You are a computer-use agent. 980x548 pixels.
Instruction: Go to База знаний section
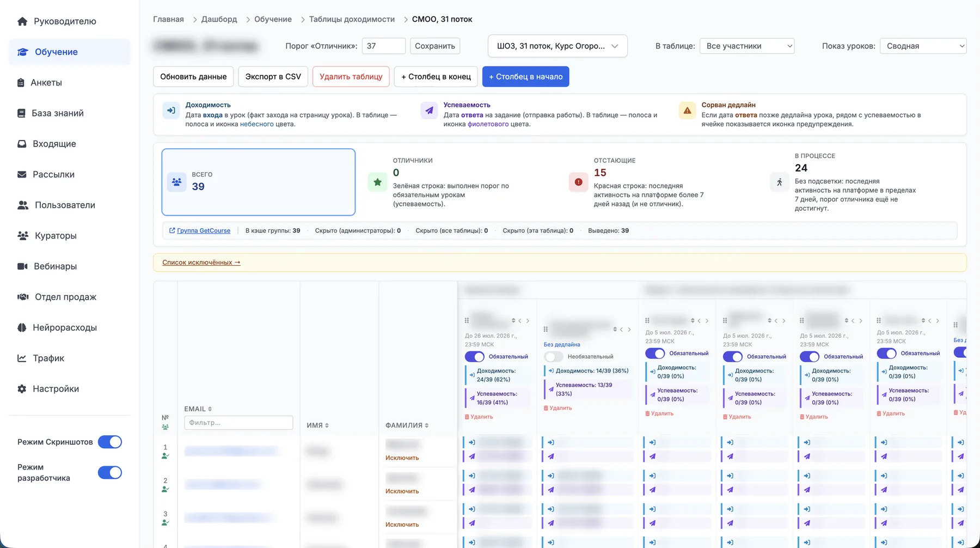click(70, 113)
